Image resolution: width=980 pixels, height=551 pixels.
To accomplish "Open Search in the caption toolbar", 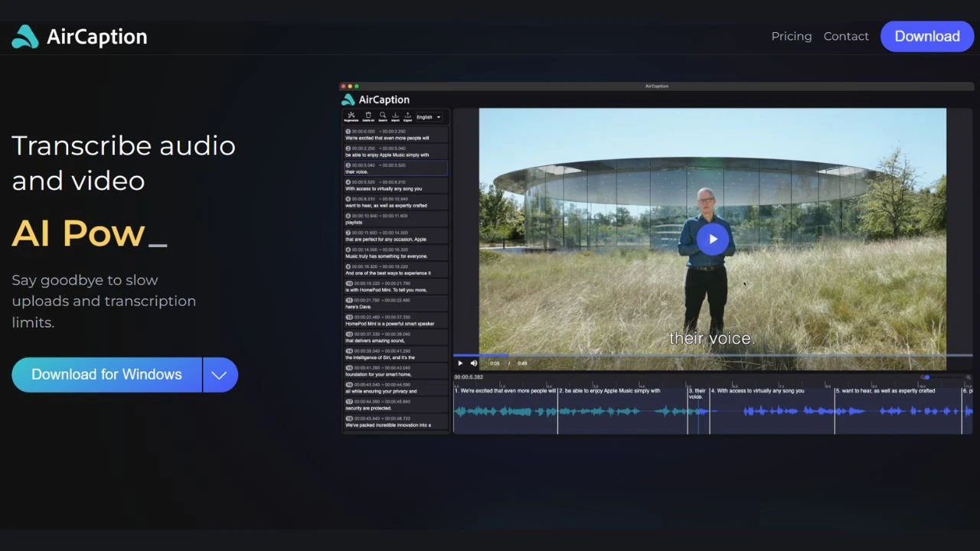I will 383,116.
